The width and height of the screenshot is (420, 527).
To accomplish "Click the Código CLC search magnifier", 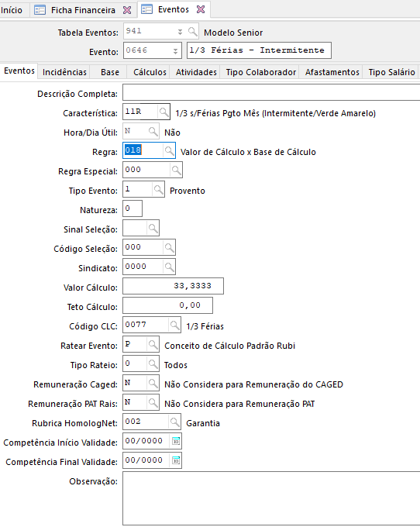I will (x=174, y=325).
